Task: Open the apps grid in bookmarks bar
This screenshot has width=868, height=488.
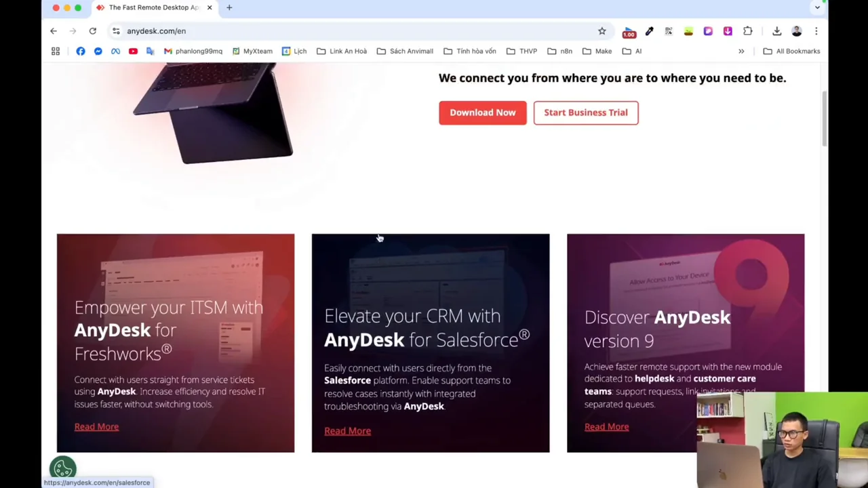Action: tap(56, 51)
